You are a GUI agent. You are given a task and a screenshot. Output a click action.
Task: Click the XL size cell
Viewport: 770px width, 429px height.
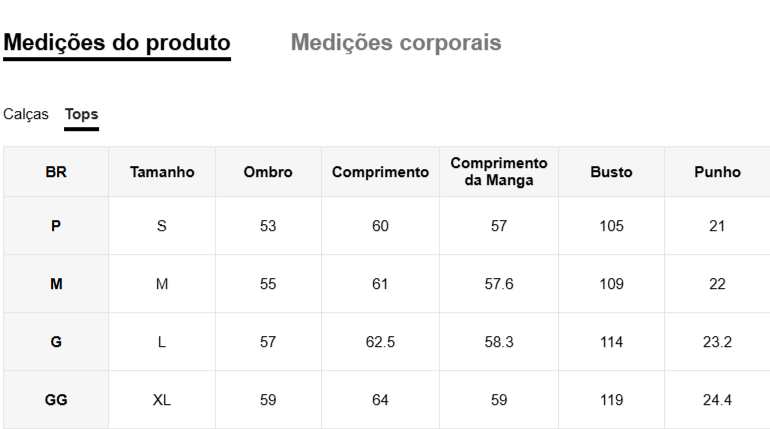[x=162, y=400]
